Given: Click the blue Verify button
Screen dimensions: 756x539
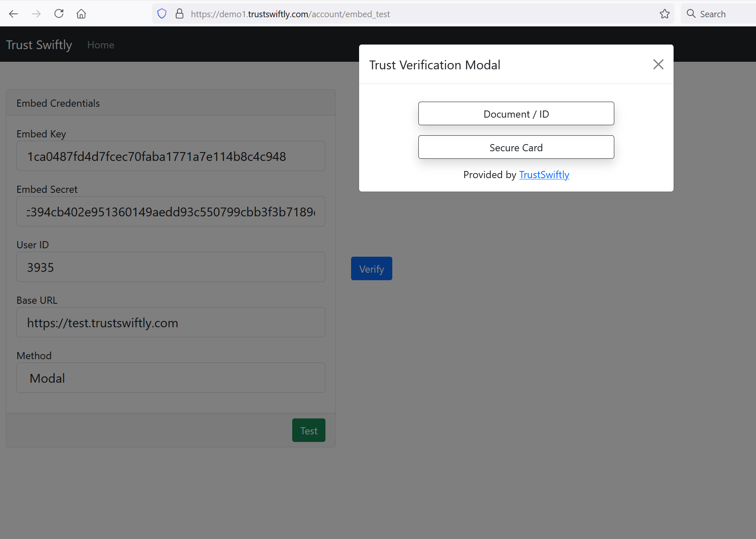Looking at the screenshot, I should click(372, 268).
